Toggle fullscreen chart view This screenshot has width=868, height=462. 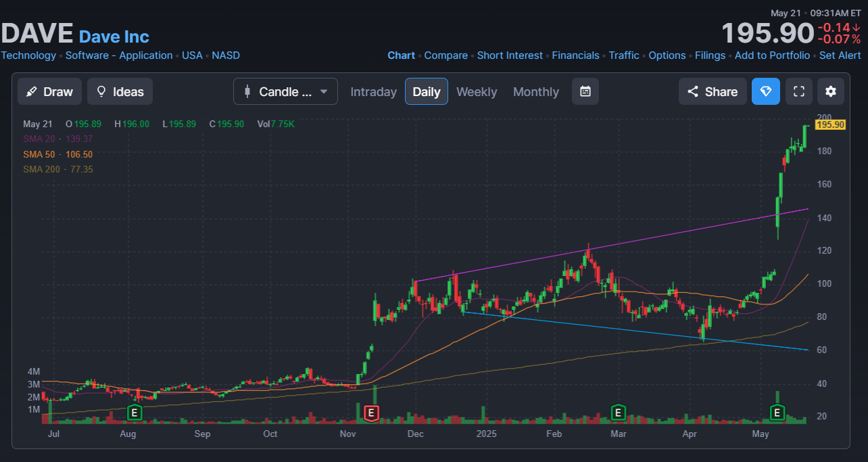click(798, 91)
